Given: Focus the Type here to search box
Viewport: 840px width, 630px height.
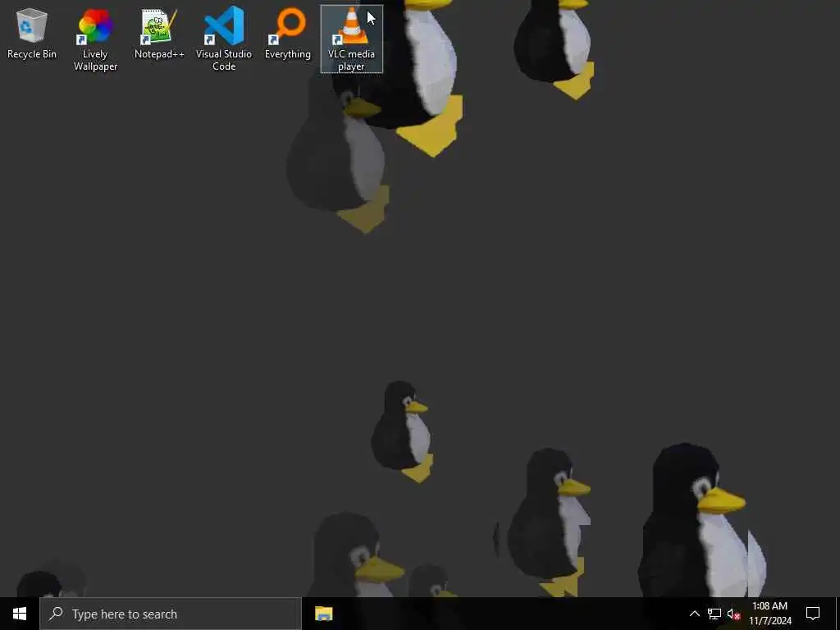Looking at the screenshot, I should click(x=171, y=614).
